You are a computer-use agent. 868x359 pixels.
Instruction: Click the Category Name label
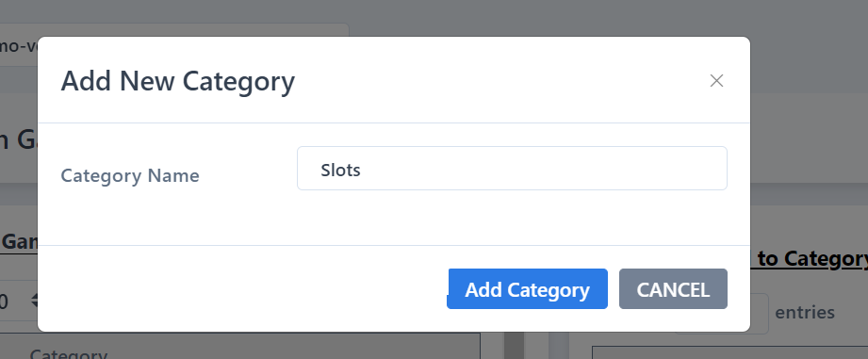[130, 175]
